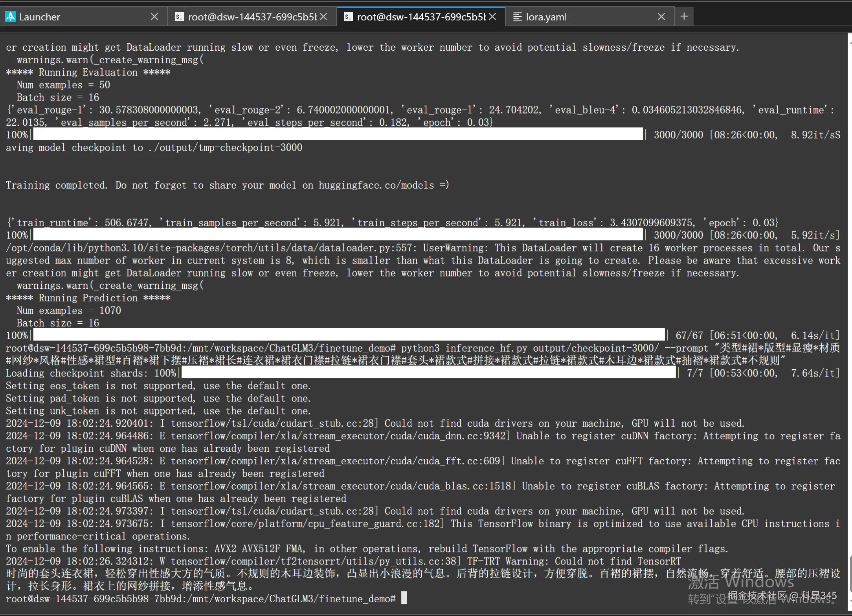Viewport: 852px width, 616px height.
Task: Close the active root@dsw terminal tab
Action: [x=492, y=16]
